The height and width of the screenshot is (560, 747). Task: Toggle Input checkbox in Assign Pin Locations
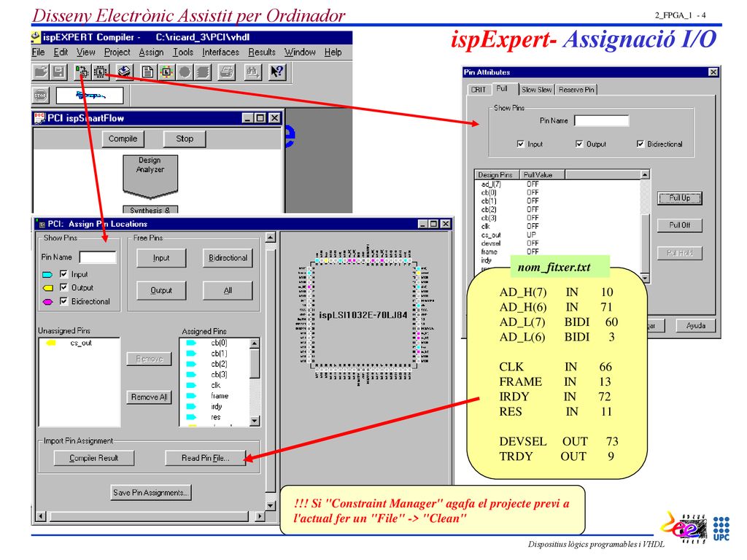63,274
